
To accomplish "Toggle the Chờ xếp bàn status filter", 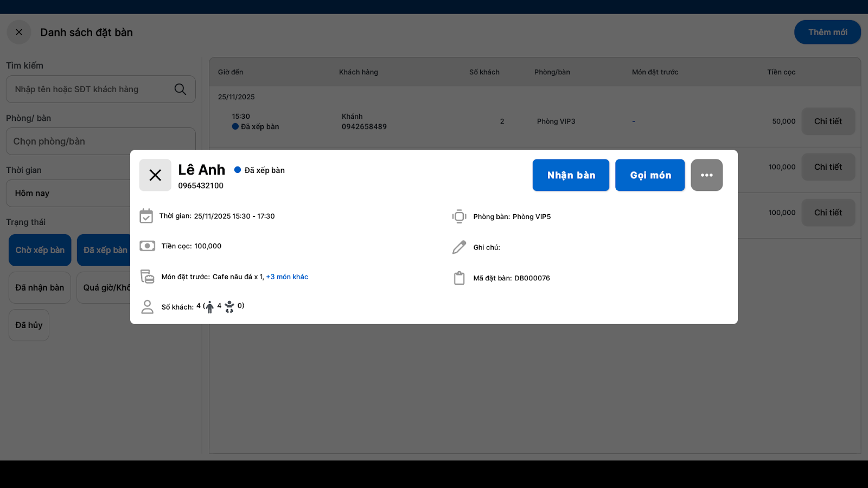I will point(40,250).
